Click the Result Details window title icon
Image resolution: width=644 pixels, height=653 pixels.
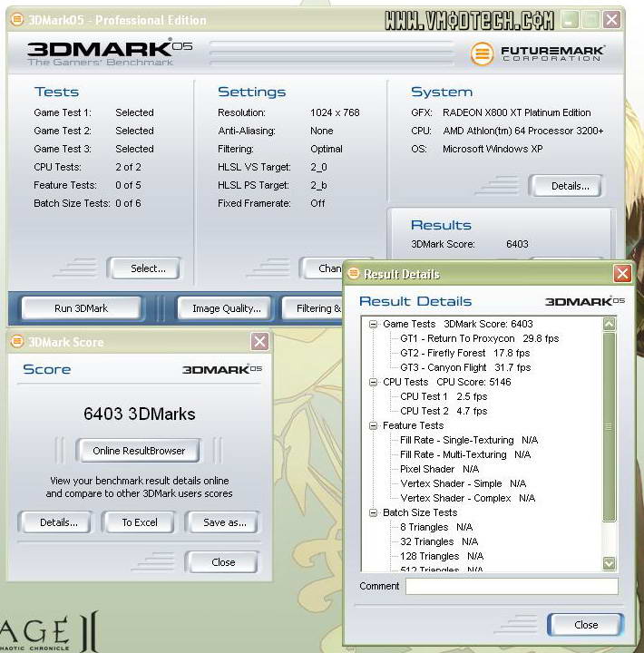[x=354, y=273]
